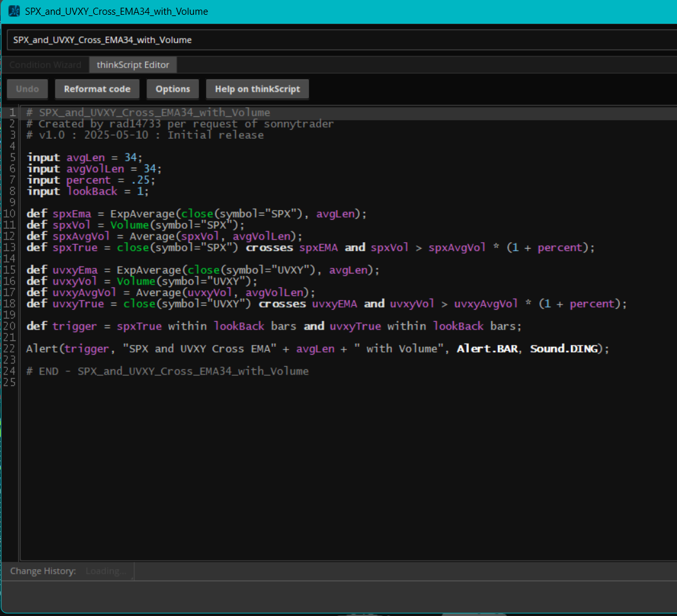
Task: Click the 'def spxAvgVol' definition line
Action: (x=164, y=236)
